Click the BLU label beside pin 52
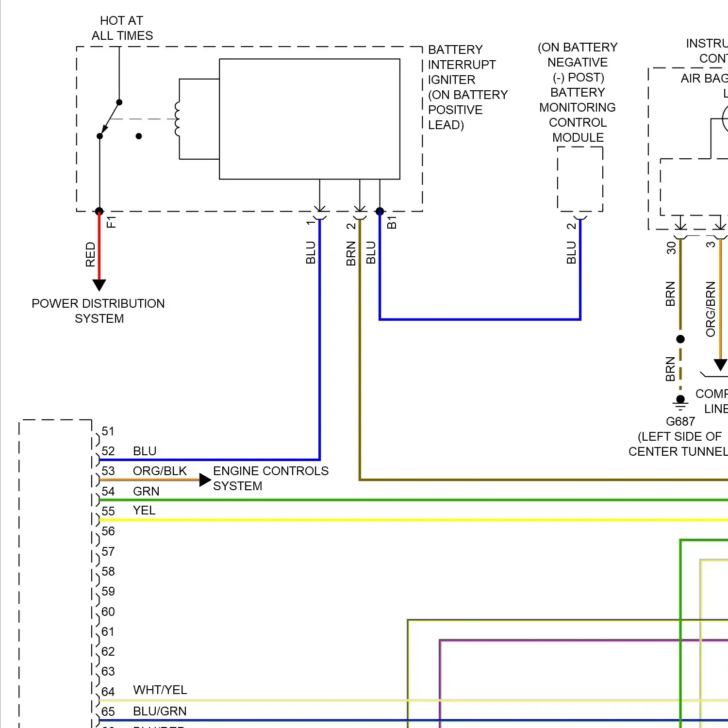 pyautogui.click(x=145, y=451)
